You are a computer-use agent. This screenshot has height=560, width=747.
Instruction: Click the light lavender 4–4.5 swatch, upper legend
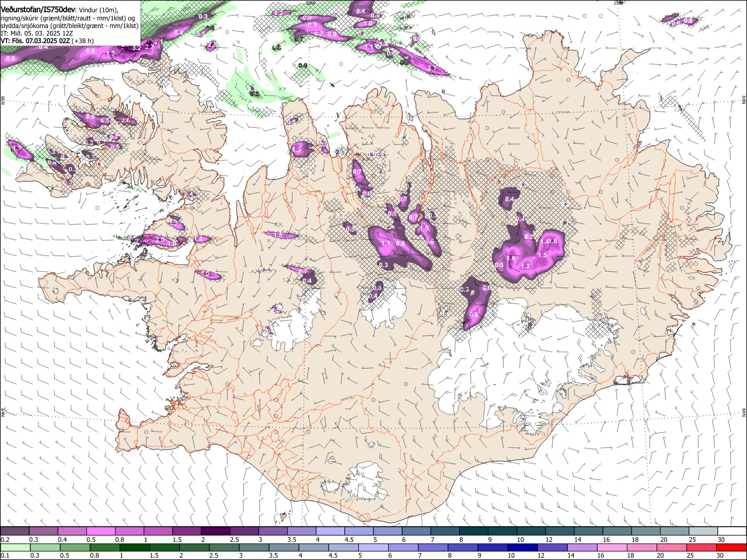(x=330, y=531)
